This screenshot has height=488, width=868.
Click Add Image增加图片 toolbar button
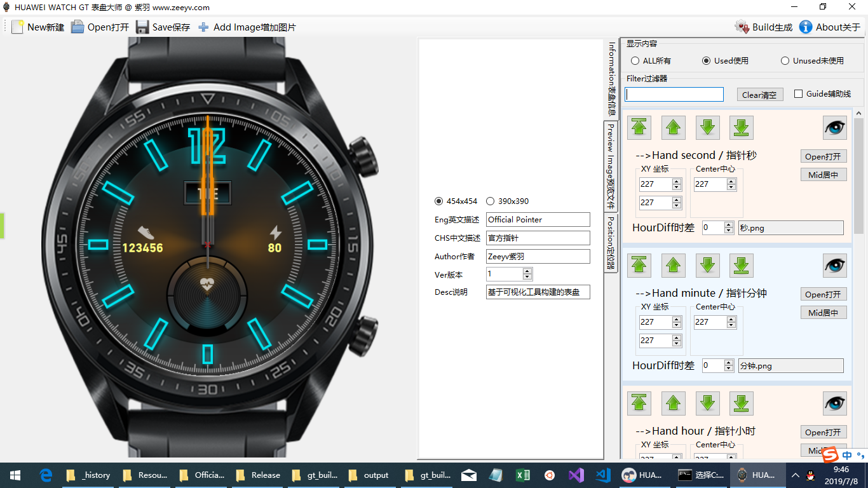click(247, 27)
